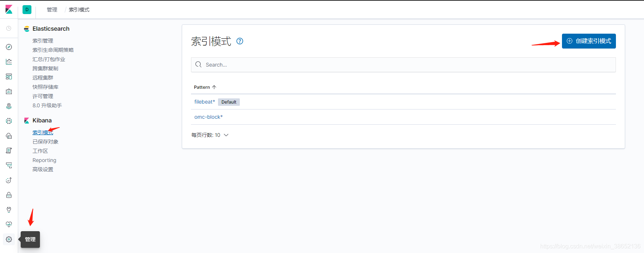The image size is (644, 253).
Task: Open SIEM via the lock icon
Action: click(x=9, y=195)
